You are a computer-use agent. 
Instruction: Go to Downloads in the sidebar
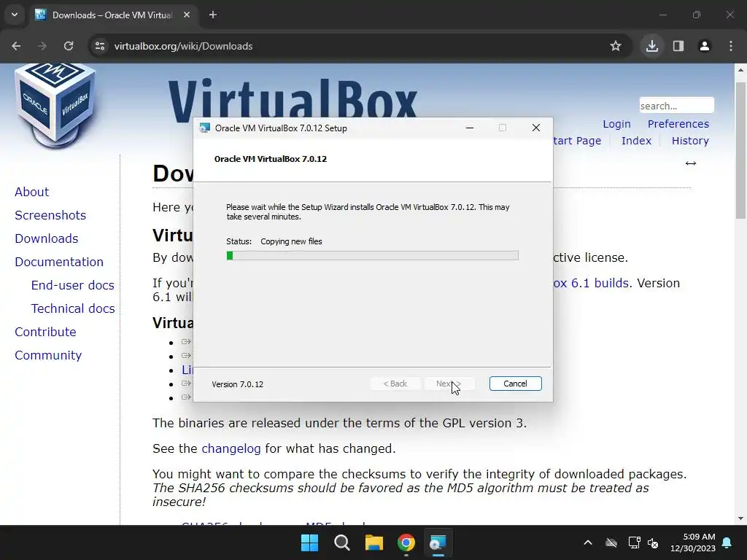[46, 238]
